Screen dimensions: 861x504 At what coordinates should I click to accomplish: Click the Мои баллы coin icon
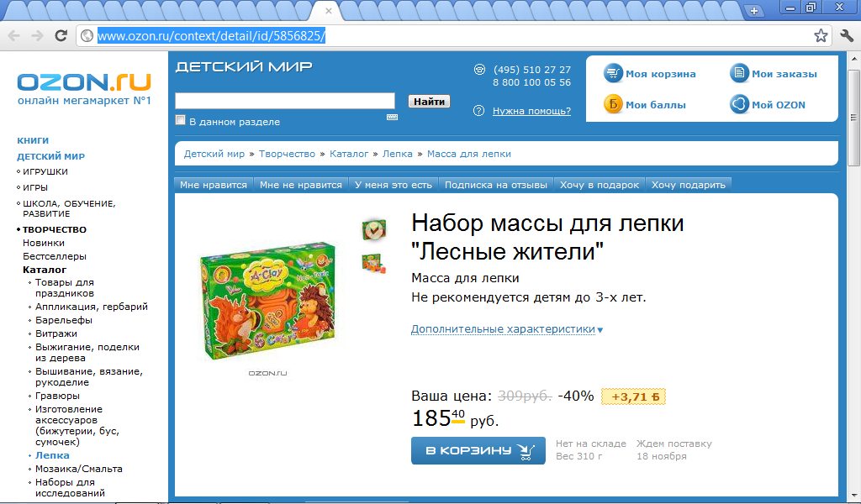tap(613, 103)
